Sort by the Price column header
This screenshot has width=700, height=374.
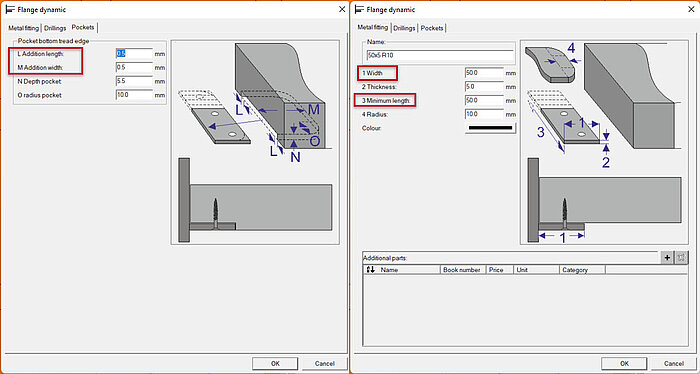point(499,270)
